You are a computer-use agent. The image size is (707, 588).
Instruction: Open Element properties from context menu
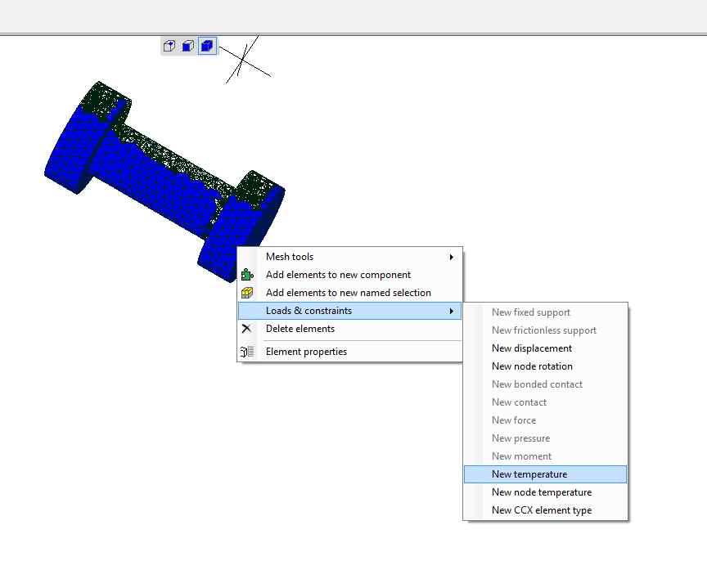pos(350,352)
